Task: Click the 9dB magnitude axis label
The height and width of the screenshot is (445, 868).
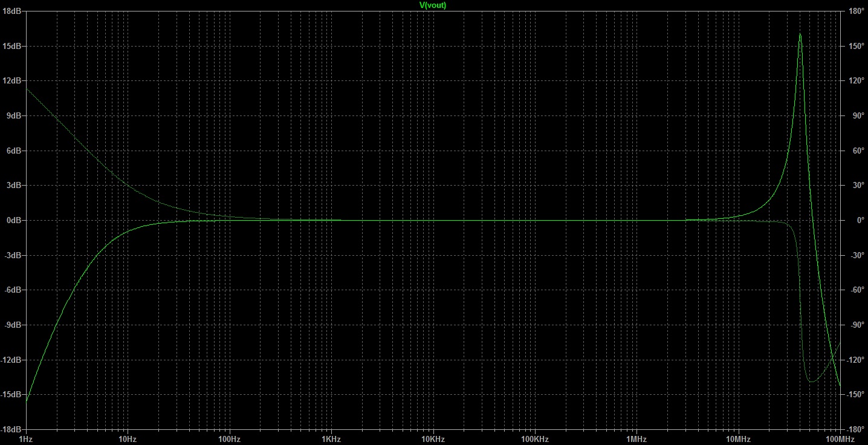Action: pos(15,116)
